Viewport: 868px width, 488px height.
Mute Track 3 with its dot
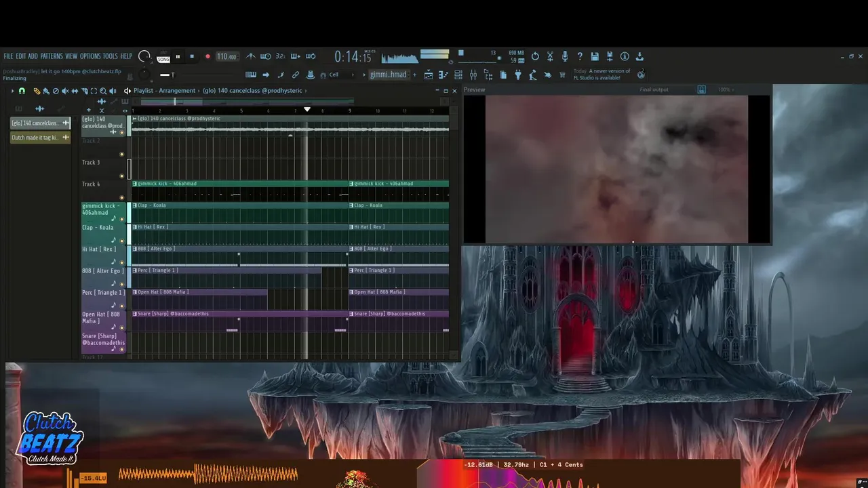pos(122,176)
